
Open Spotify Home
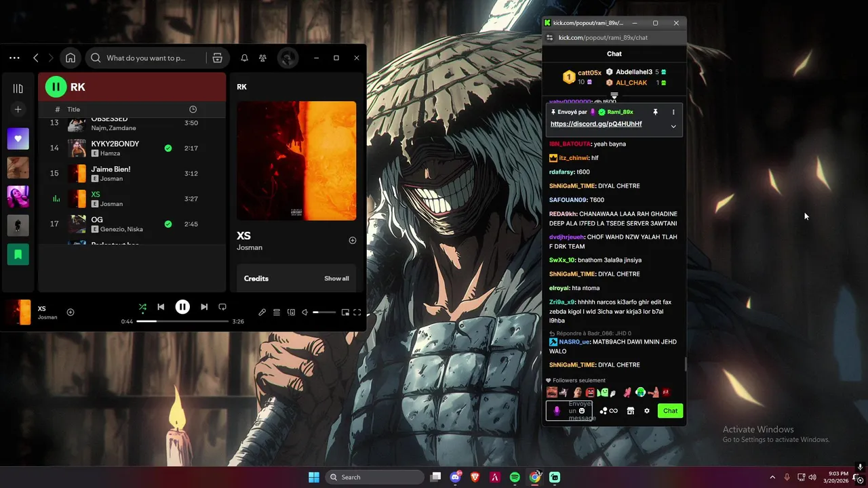[71, 58]
